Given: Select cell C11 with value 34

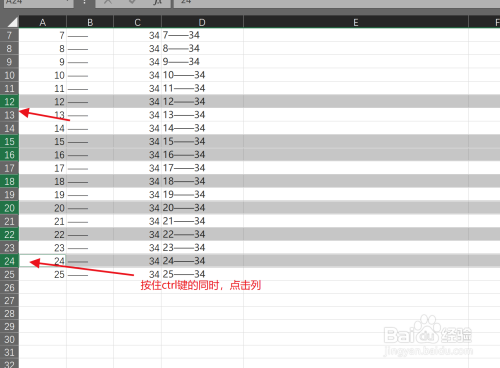Looking at the screenshot, I should pos(137,88).
